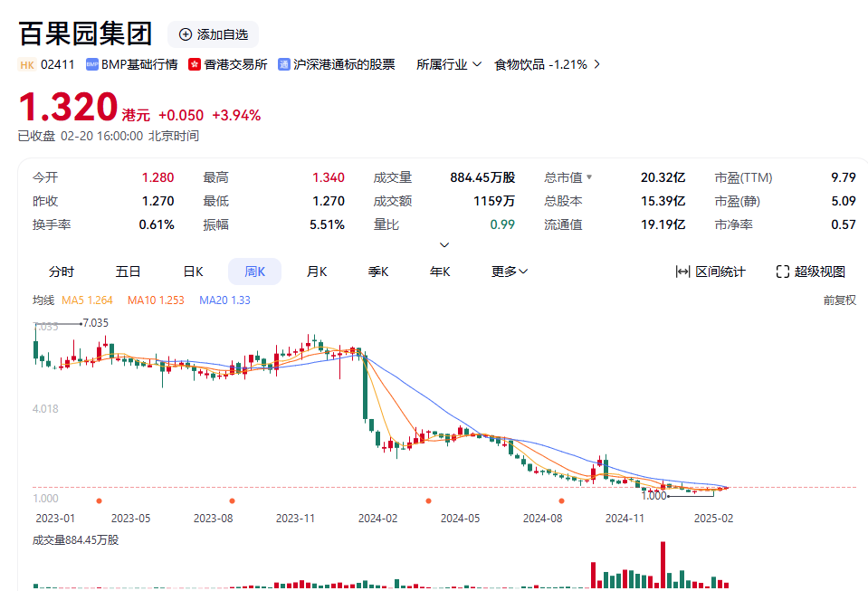Viewport: 868px width, 591px height.
Task: Click the MA5 1.264 indicator label
Action: [87, 300]
